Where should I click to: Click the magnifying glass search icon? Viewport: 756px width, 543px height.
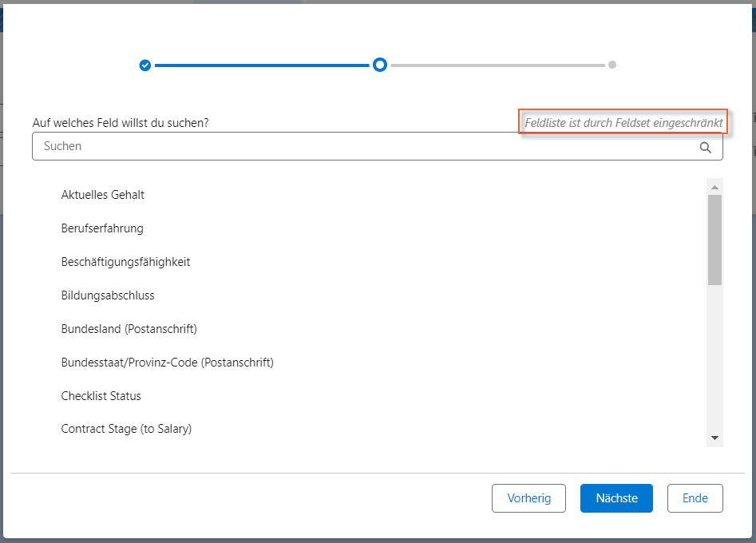(705, 147)
